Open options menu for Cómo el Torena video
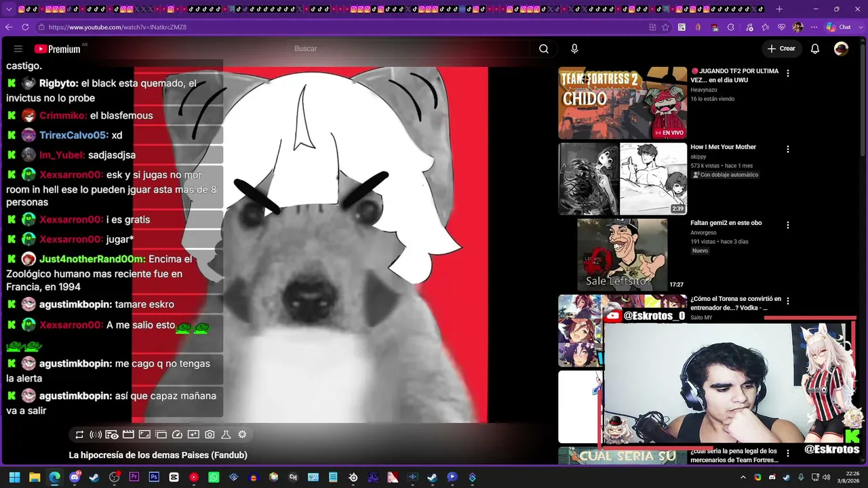Screen dimensions: 868x488 pos(787,301)
